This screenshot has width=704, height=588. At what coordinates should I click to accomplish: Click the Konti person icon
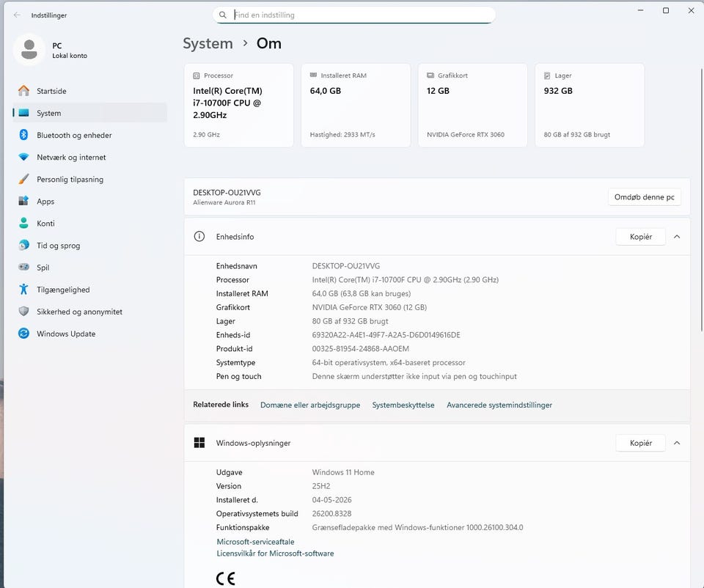tap(23, 223)
